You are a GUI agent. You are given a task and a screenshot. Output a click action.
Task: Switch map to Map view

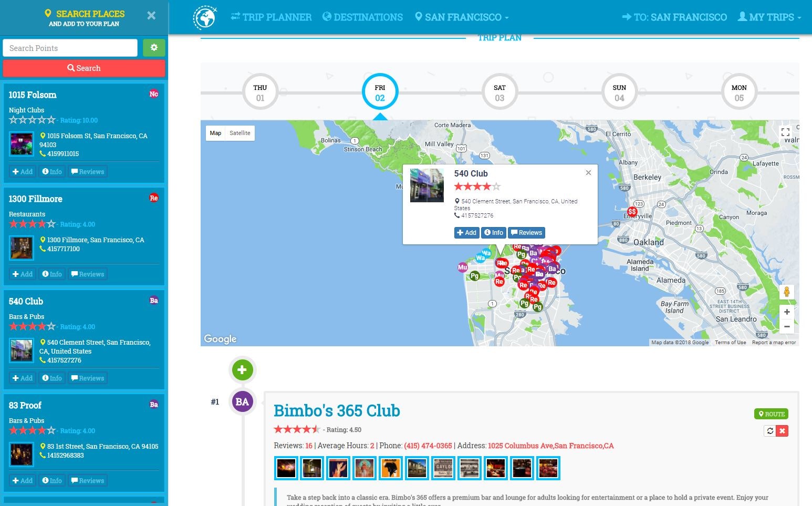tap(215, 133)
